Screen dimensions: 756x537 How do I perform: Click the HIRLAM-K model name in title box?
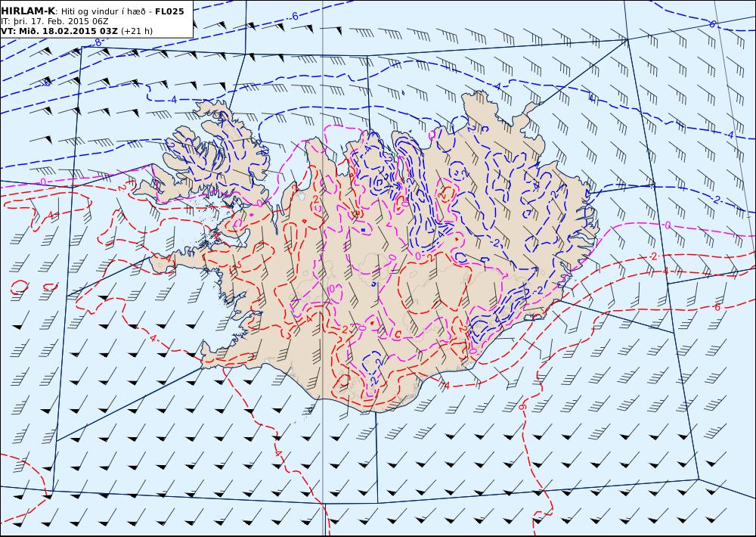coord(28,11)
